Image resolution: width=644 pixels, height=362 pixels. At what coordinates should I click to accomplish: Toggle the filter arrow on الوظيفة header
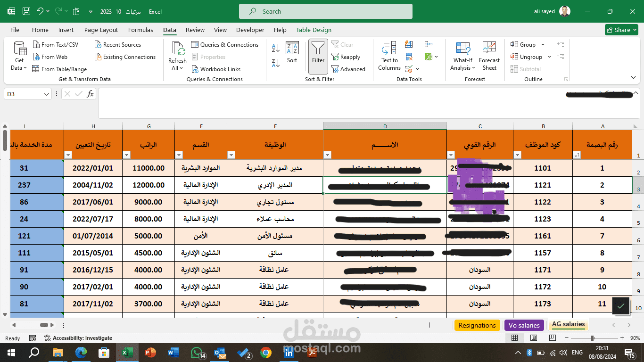pyautogui.click(x=231, y=155)
